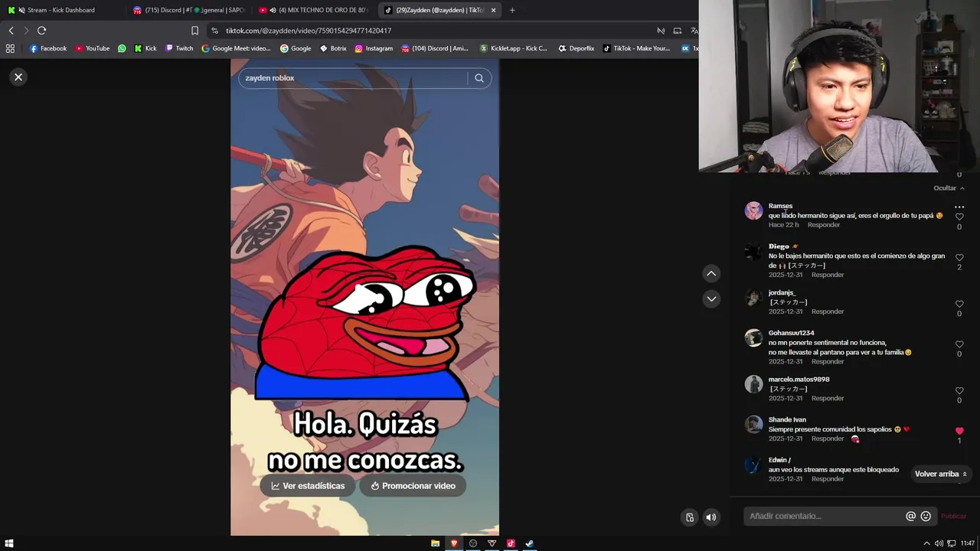Open 'Ver estadísticas' on the video
The image size is (980, 551).
(308, 486)
